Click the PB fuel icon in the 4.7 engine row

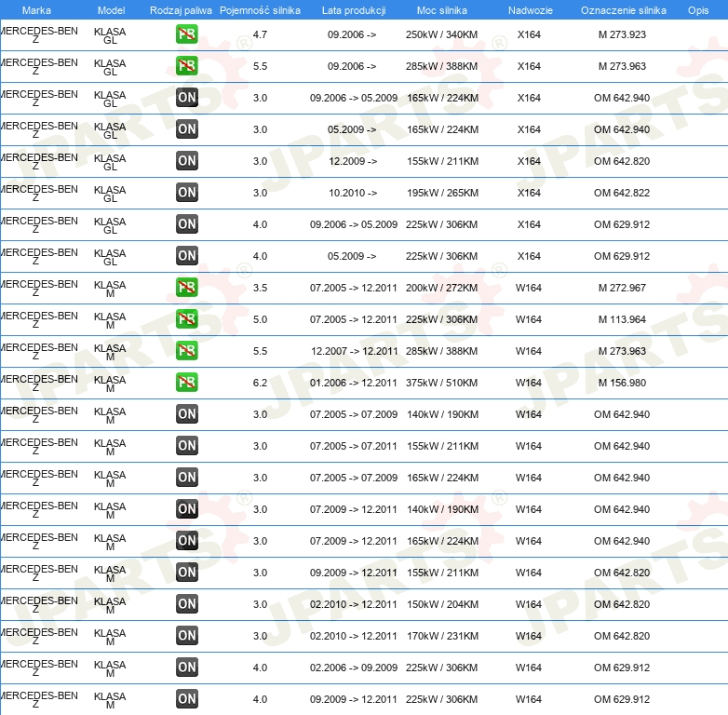click(x=187, y=34)
